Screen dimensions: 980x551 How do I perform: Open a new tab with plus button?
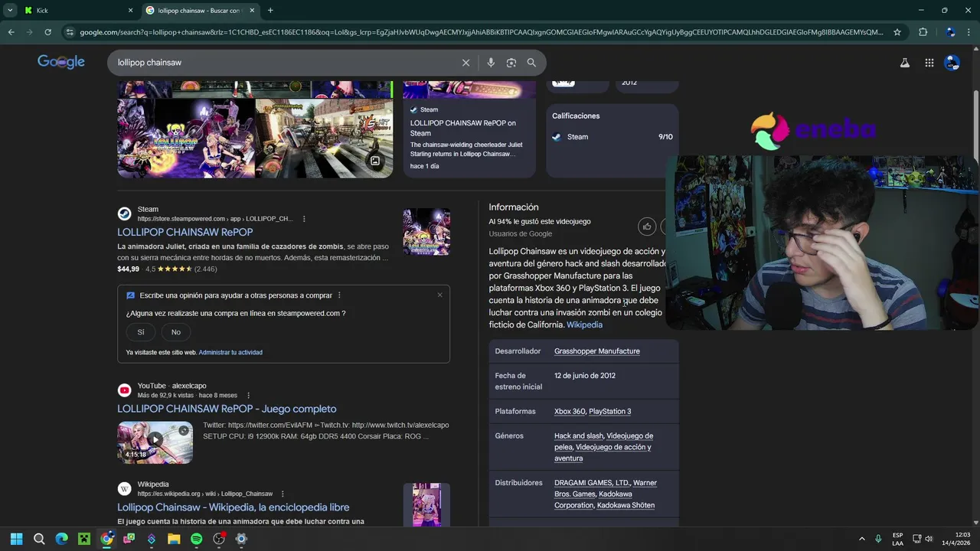[270, 10]
